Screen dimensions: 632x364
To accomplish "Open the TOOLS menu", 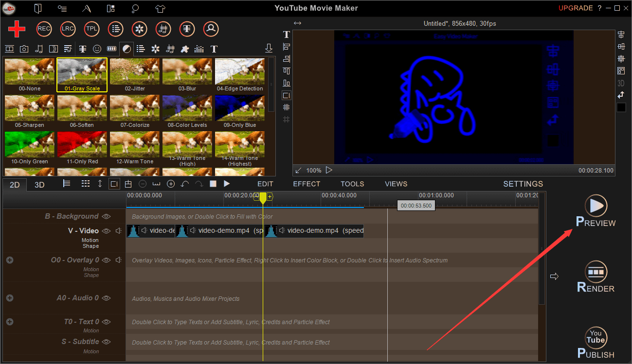I will [x=352, y=184].
